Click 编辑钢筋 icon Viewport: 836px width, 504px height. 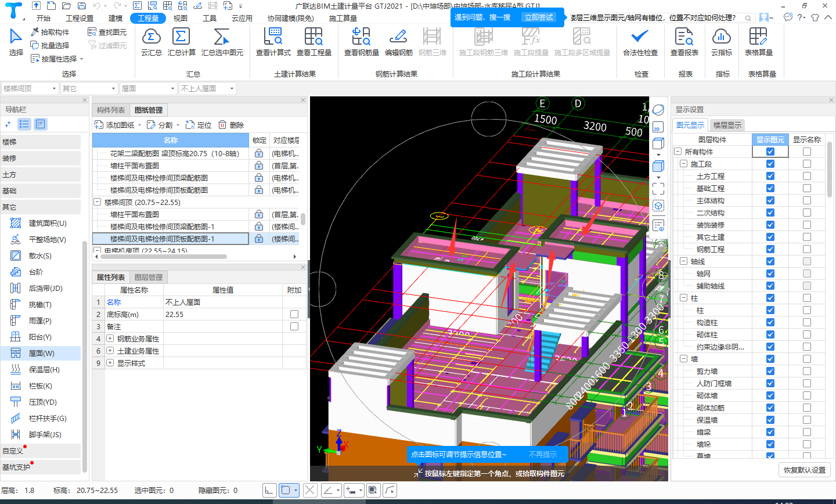coord(398,37)
